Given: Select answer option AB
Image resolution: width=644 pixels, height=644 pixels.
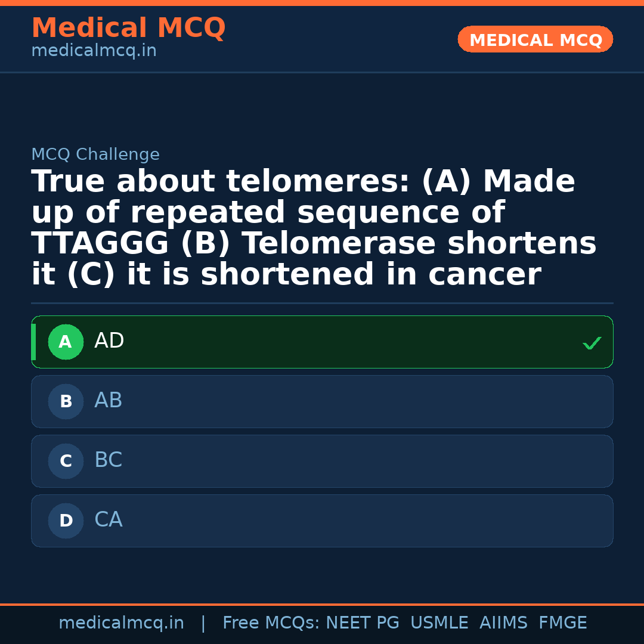Looking at the screenshot, I should [322, 401].
